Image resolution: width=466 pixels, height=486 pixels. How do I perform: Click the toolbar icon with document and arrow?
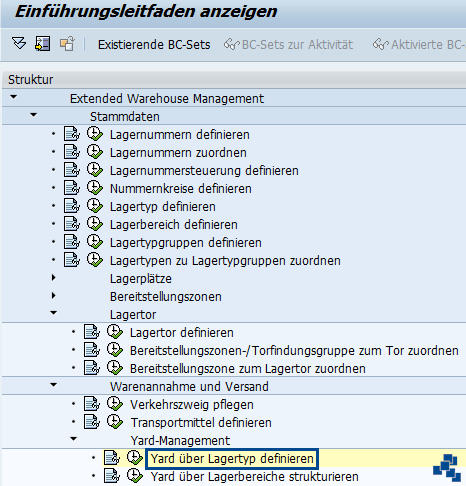[x=43, y=44]
